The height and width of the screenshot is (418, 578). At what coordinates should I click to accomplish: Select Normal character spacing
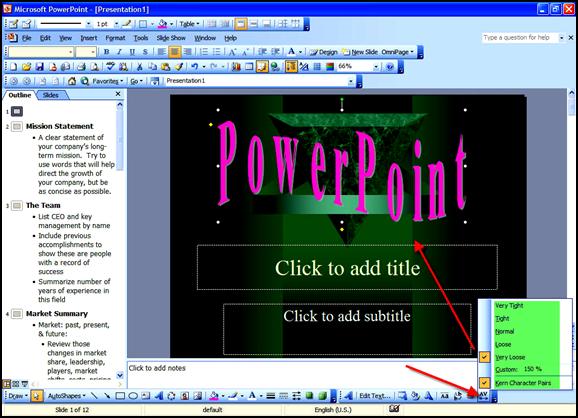(504, 331)
